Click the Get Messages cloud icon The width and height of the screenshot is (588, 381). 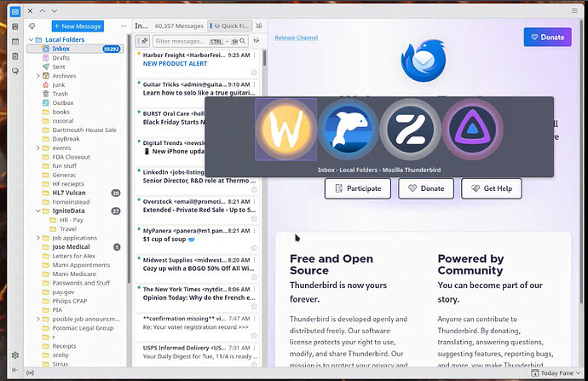pyautogui.click(x=32, y=26)
